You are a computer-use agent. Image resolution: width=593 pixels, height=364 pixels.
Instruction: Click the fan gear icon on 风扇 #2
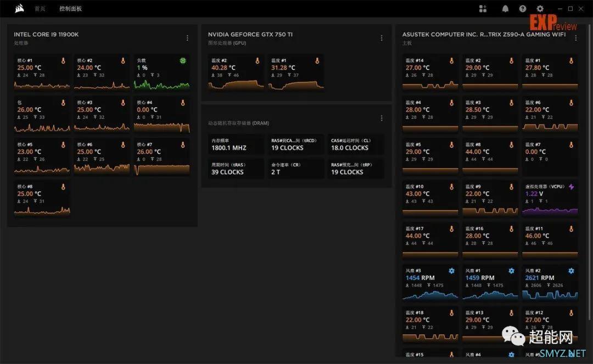tap(571, 271)
